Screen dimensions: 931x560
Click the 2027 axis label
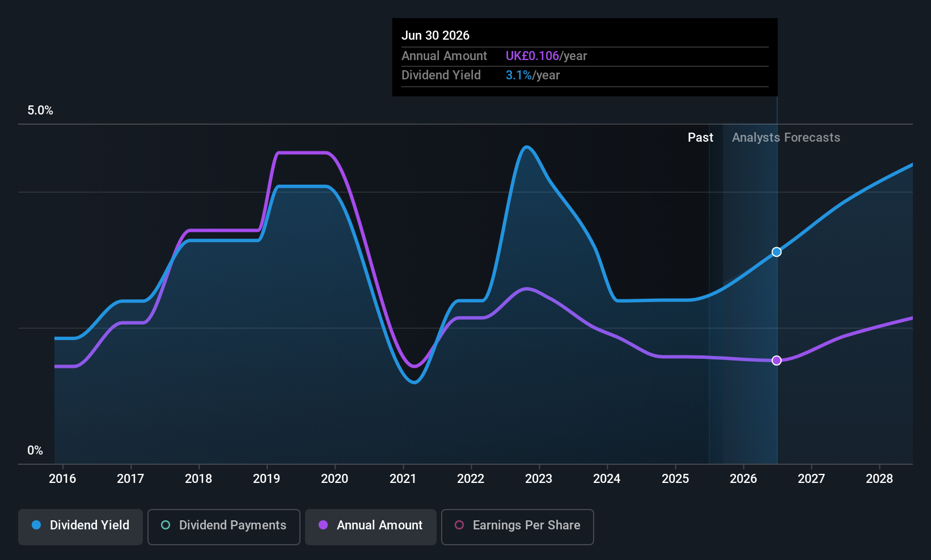pyautogui.click(x=811, y=478)
